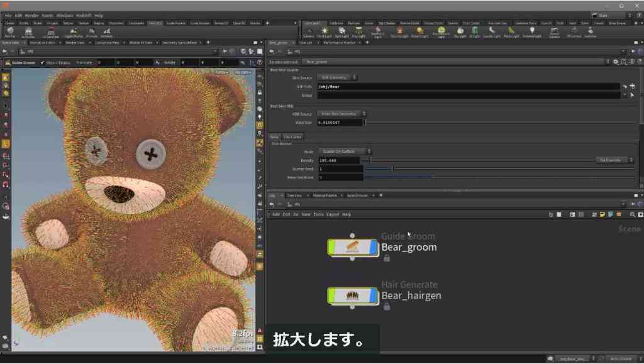Open the Mode Scatter On Surface dropdown
Screen dimensions: 644x364
[x=344, y=152]
